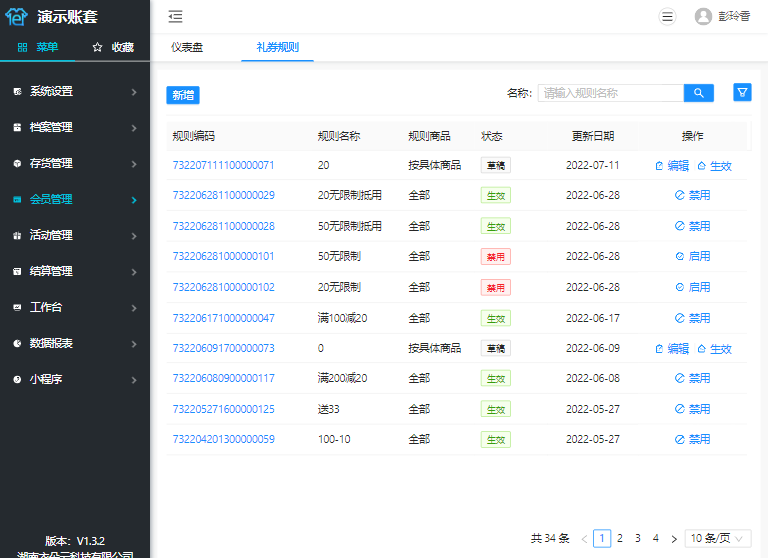Click the 小程序 sidebar icon

pos(18,380)
